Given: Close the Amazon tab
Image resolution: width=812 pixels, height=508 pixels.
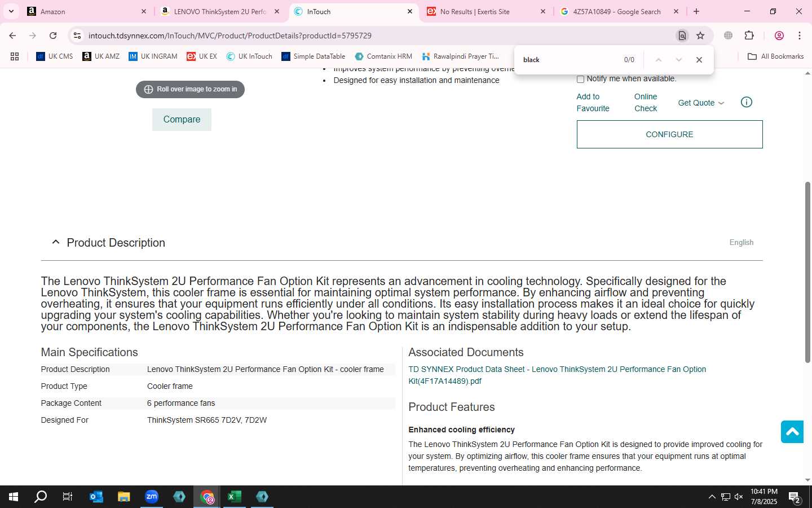Looking at the screenshot, I should 144,11.
